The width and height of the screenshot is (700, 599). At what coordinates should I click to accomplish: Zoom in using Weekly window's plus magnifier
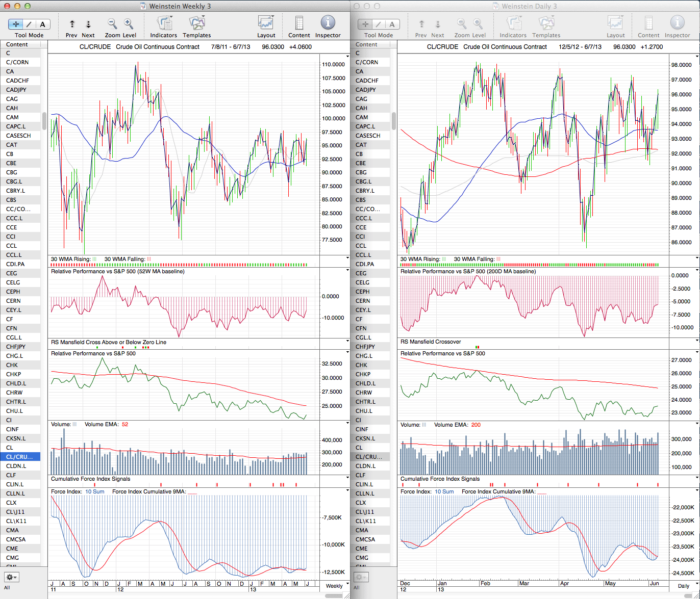129,23
